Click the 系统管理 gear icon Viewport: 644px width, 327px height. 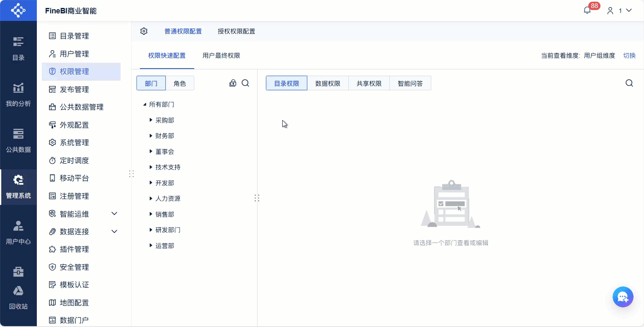point(52,143)
